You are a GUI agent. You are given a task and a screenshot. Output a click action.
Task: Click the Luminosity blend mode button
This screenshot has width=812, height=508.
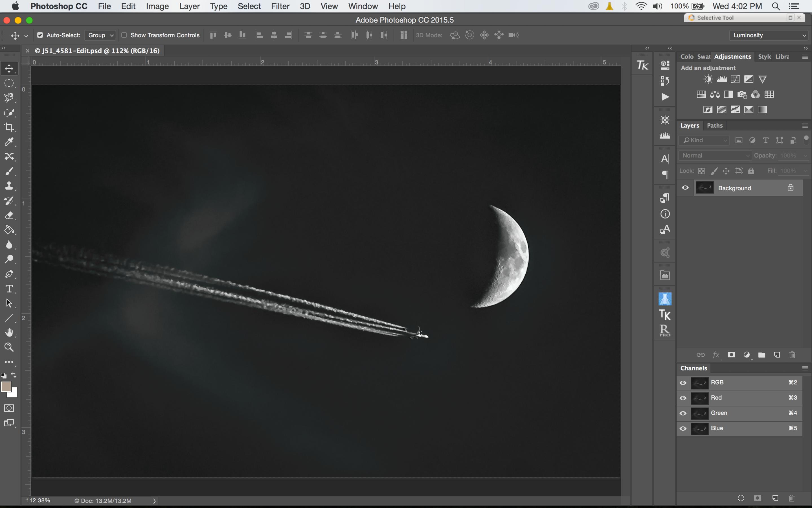point(767,35)
